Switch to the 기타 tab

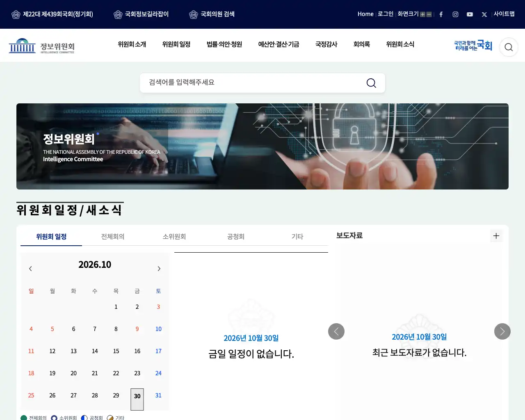297,237
